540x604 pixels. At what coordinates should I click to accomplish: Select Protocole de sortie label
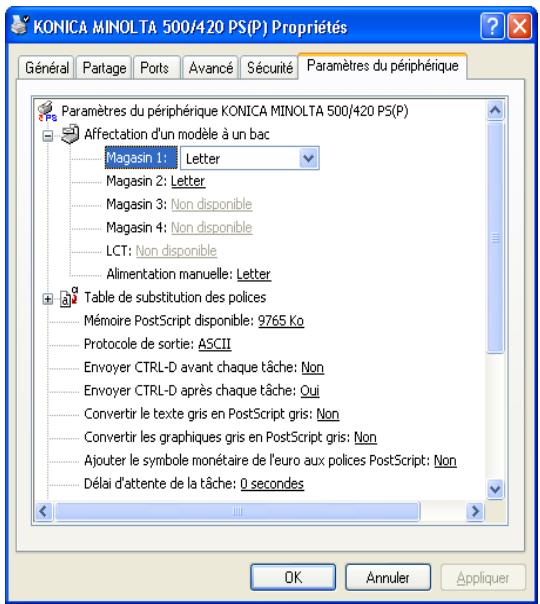click(139, 344)
